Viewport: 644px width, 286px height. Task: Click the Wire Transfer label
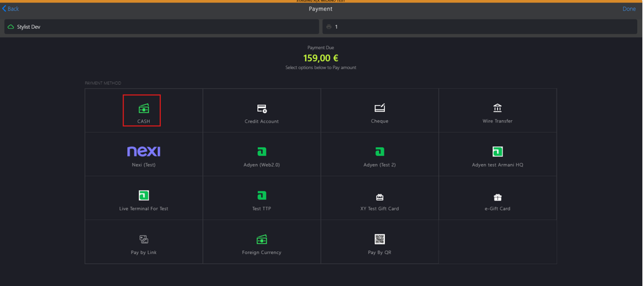click(x=497, y=121)
